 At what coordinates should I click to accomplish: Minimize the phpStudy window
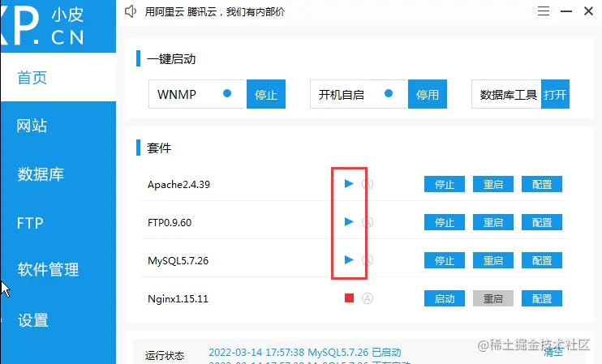(x=566, y=11)
